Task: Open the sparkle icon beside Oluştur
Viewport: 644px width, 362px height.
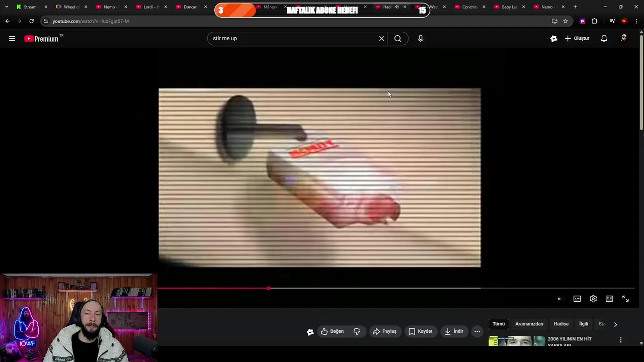Action: pyautogui.click(x=553, y=38)
